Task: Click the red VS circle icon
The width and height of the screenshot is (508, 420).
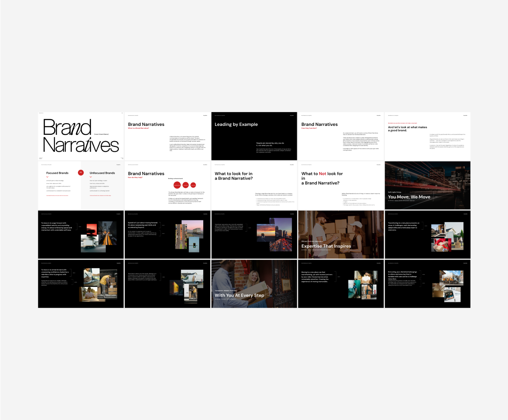Action: point(81,173)
